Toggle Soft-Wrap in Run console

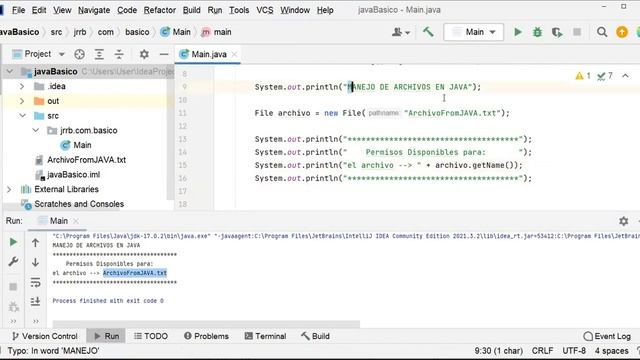[x=36, y=282]
